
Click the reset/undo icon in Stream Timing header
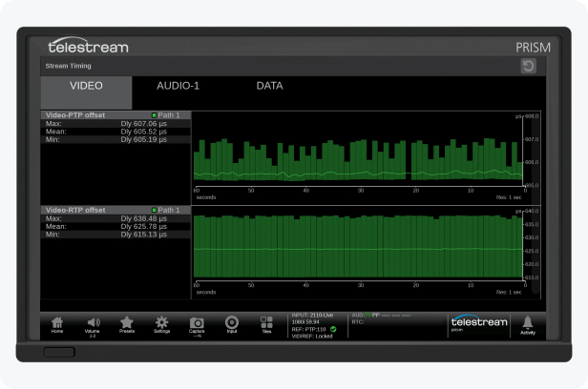point(529,67)
